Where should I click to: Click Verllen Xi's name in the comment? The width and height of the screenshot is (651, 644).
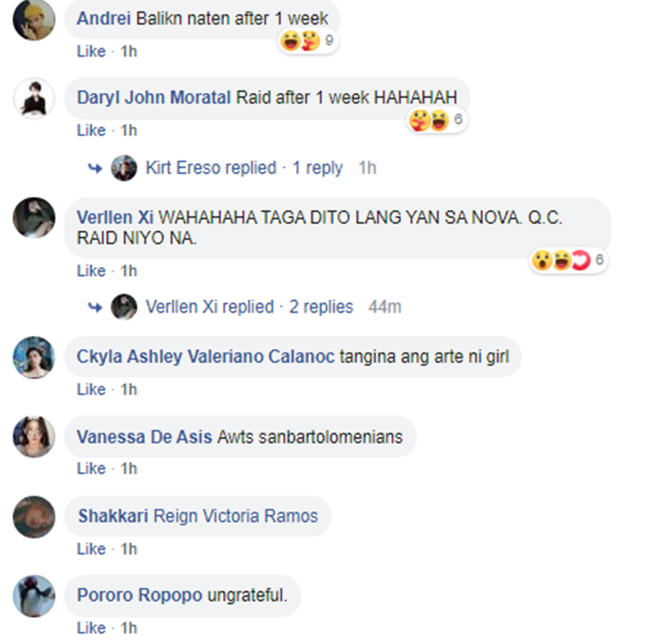click(115, 217)
